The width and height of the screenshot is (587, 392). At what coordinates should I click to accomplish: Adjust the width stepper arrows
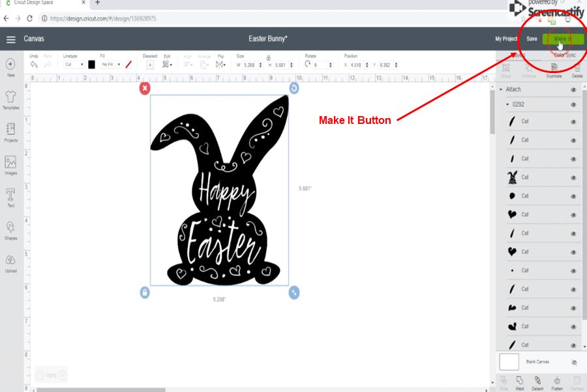tap(260, 65)
